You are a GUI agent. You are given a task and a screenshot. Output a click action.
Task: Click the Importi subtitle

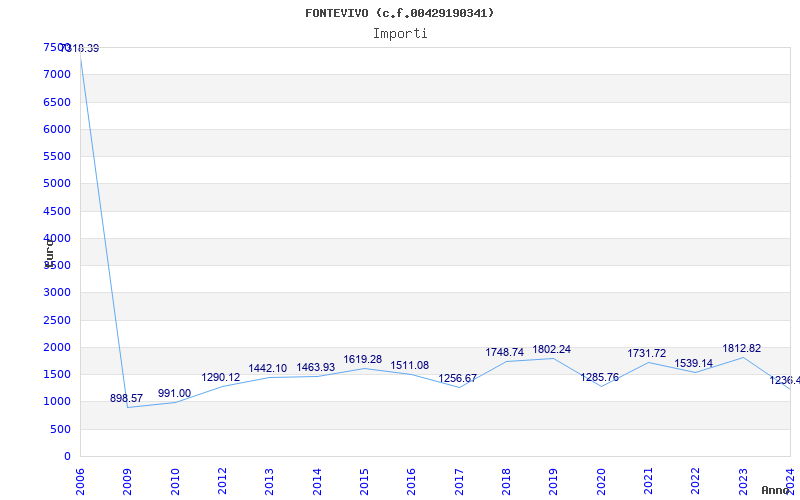point(400,34)
